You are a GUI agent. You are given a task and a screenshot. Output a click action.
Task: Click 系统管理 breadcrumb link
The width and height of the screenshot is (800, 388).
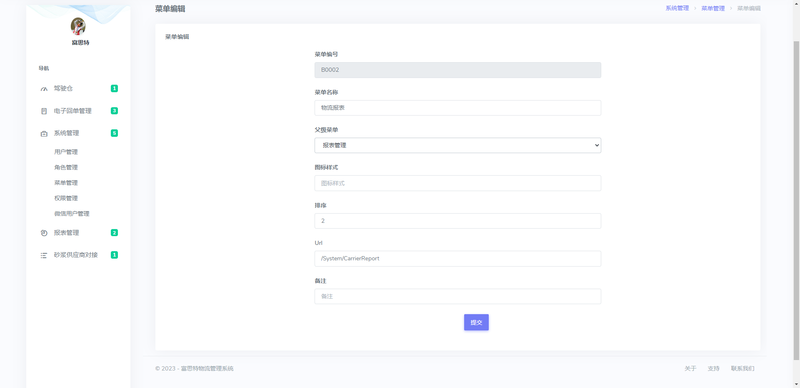coord(677,8)
